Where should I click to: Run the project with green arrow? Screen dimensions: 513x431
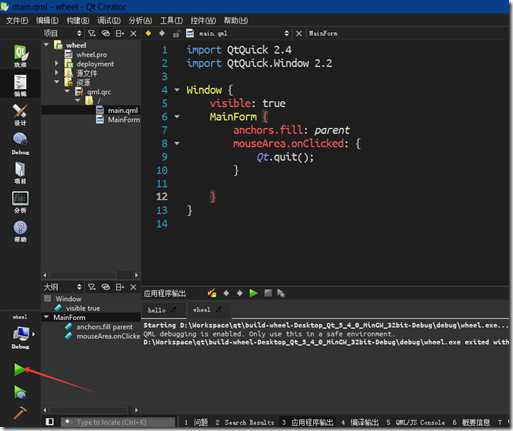19,369
